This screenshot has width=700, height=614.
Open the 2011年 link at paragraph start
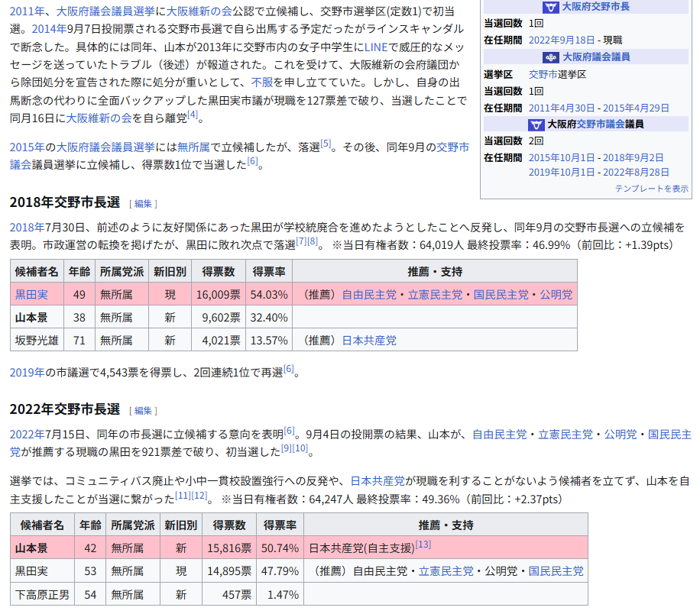click(27, 11)
